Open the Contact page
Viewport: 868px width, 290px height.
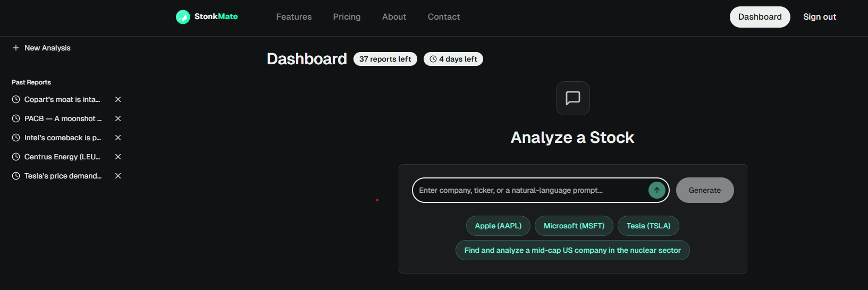tap(444, 17)
